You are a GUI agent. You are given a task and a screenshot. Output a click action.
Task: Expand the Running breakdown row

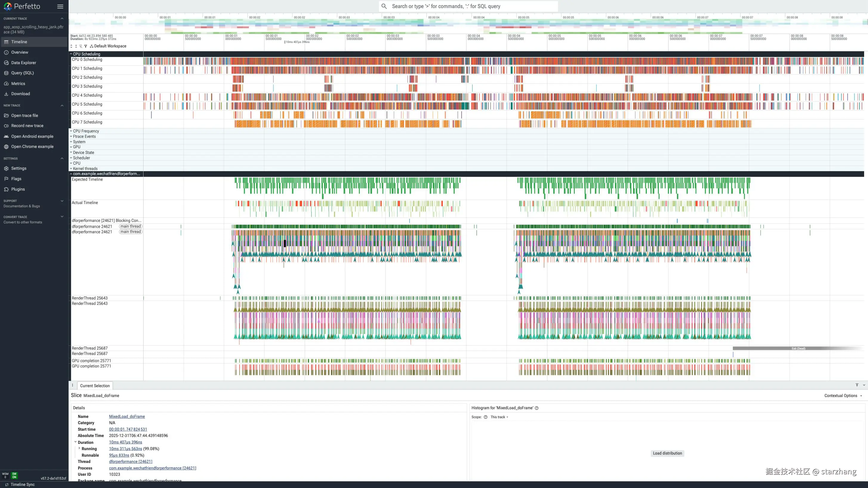click(x=79, y=449)
